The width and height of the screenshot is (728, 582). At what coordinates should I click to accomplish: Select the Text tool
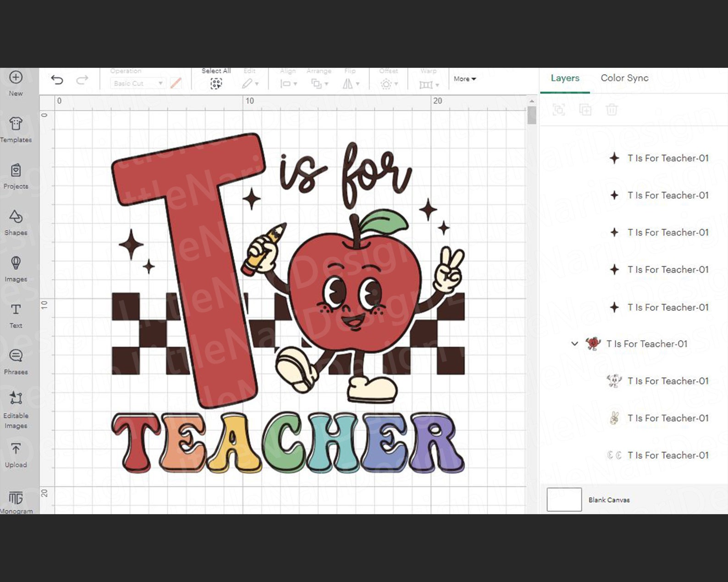coord(16,315)
